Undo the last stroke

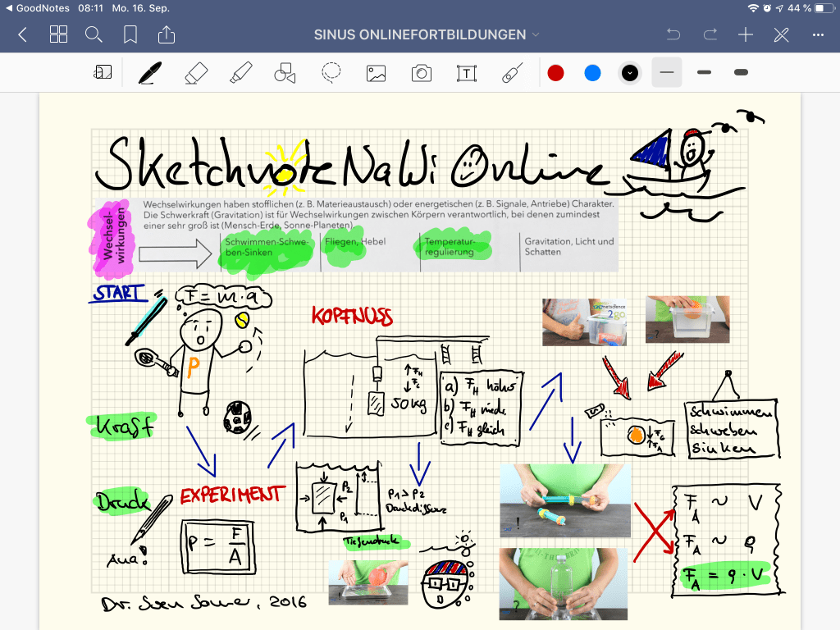pos(673,34)
